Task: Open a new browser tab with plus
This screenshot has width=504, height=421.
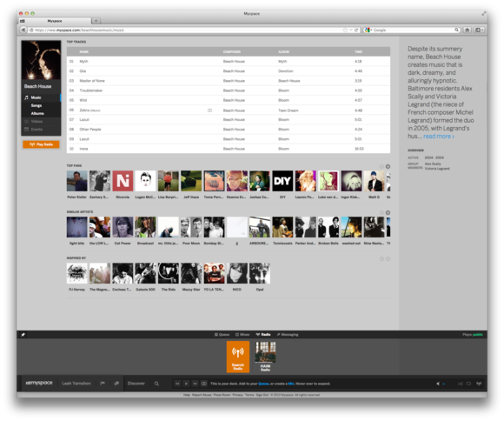Action: click(x=96, y=21)
